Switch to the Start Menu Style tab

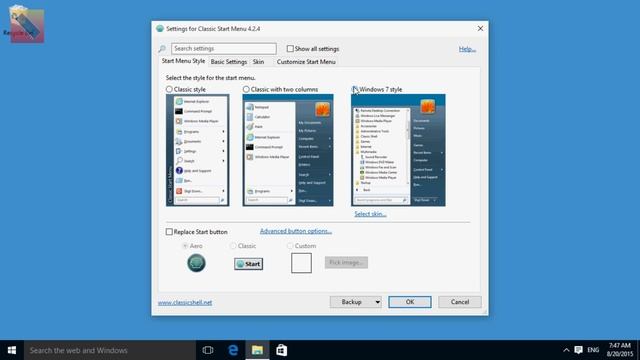(183, 61)
